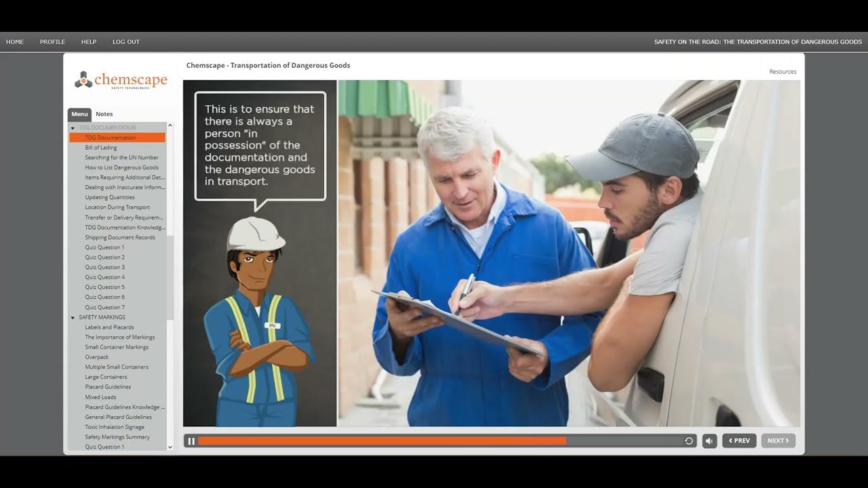868x488 pixels.
Task: Pause the course playback
Action: [191, 441]
